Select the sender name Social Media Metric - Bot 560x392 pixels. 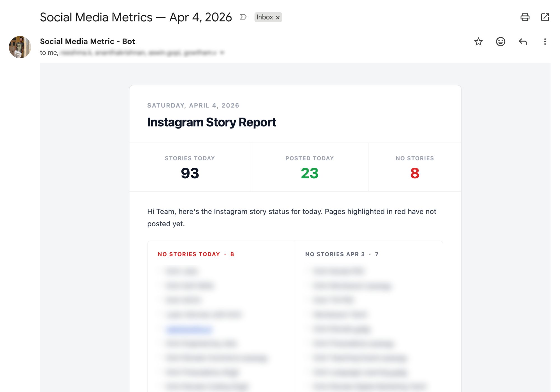pos(87,41)
